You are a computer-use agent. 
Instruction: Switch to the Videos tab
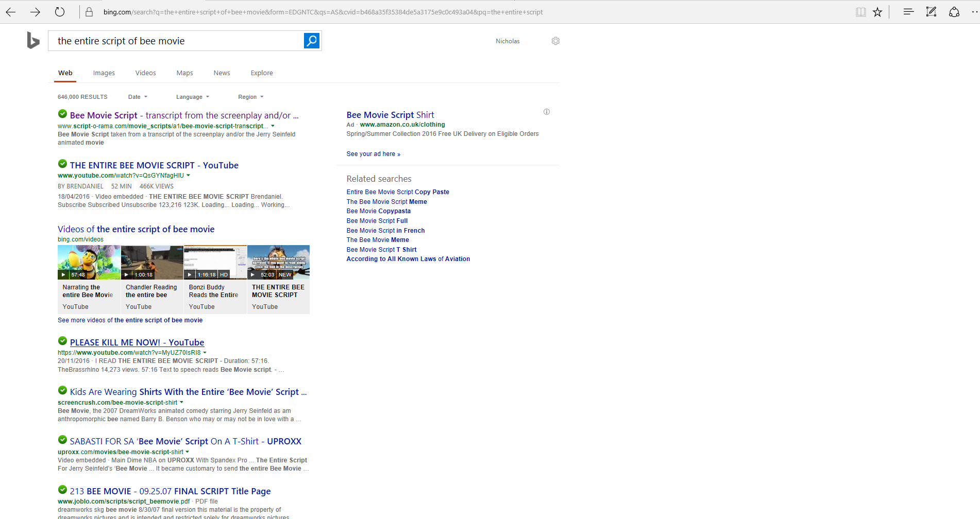point(146,73)
